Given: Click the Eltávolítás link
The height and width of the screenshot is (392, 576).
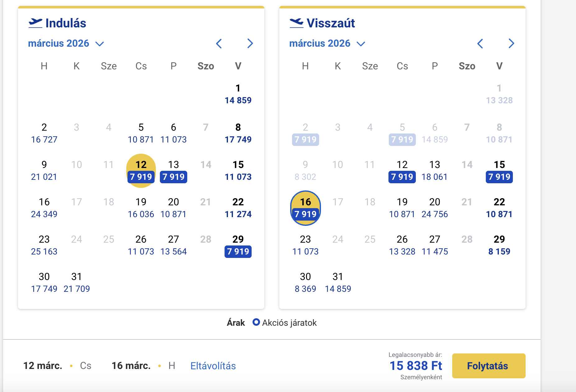Looking at the screenshot, I should point(213,366).
